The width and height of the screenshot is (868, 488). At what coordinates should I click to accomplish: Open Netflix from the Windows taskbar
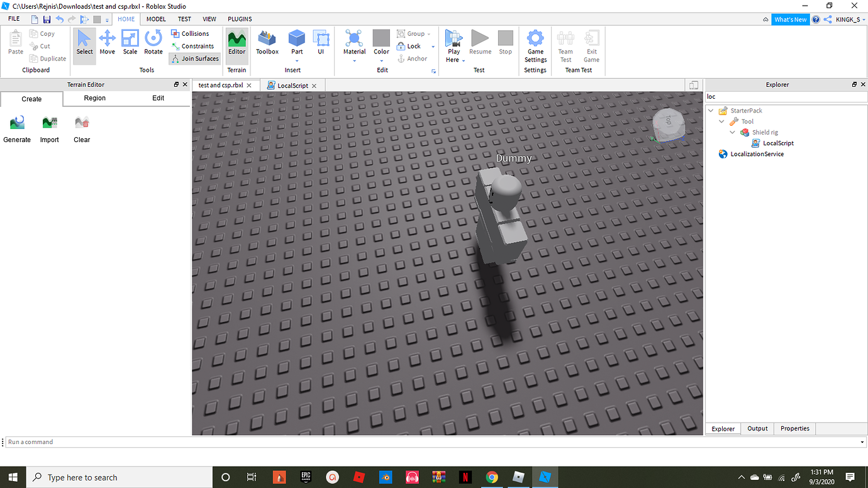[x=465, y=477]
